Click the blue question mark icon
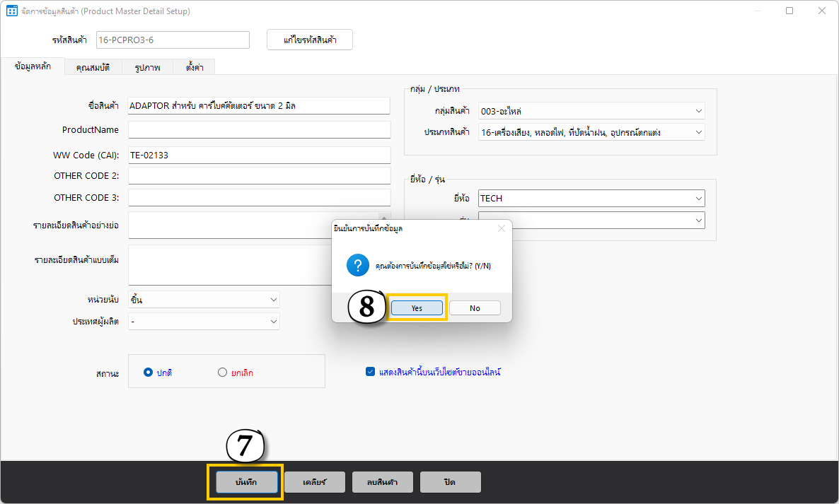Image resolution: width=839 pixels, height=504 pixels. 357,266
